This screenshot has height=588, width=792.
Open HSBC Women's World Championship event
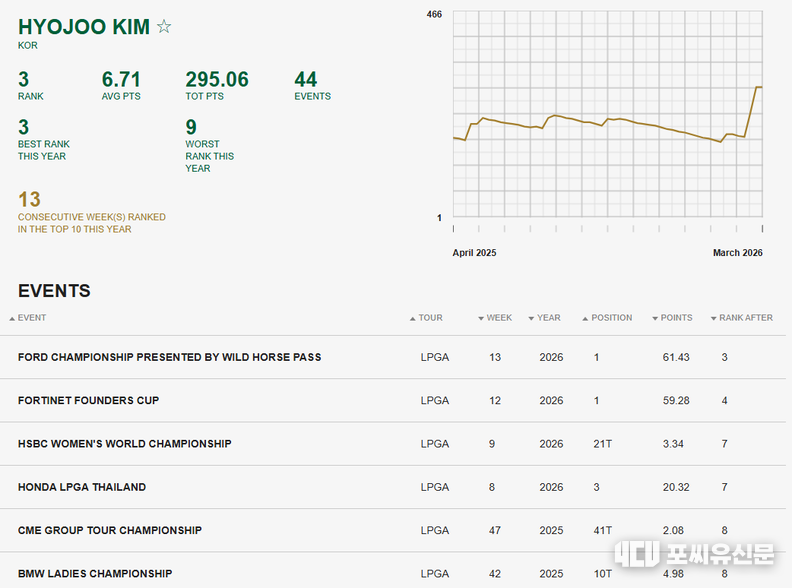click(124, 444)
